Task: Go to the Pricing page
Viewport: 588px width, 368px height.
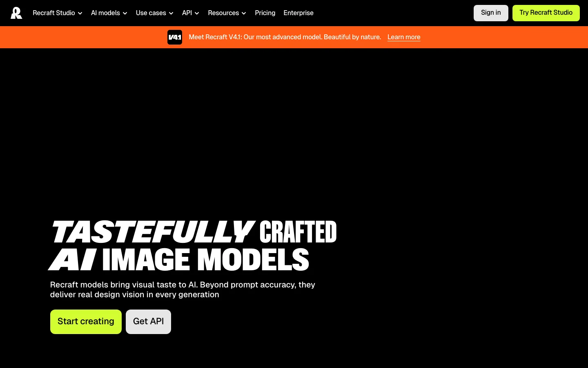Action: tap(265, 13)
